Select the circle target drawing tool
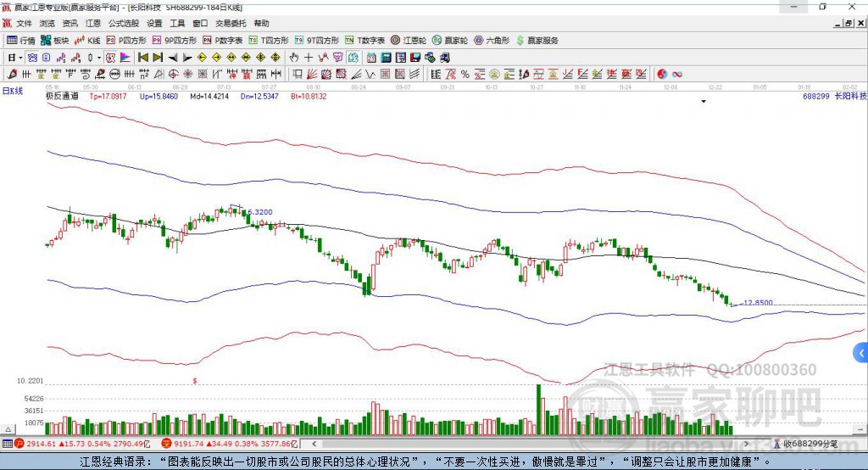The width and height of the screenshot is (868, 470). [173, 75]
